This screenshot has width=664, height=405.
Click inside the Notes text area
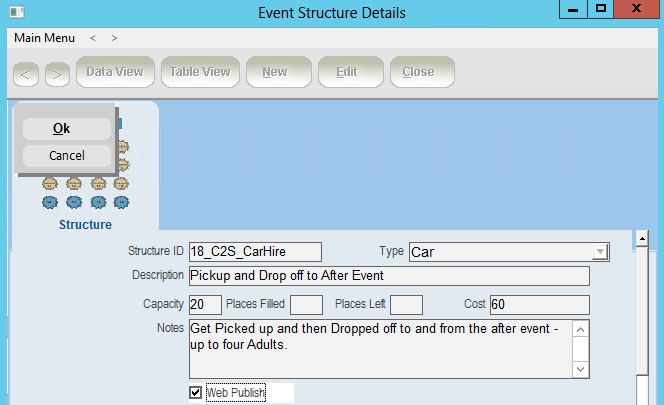click(381, 349)
